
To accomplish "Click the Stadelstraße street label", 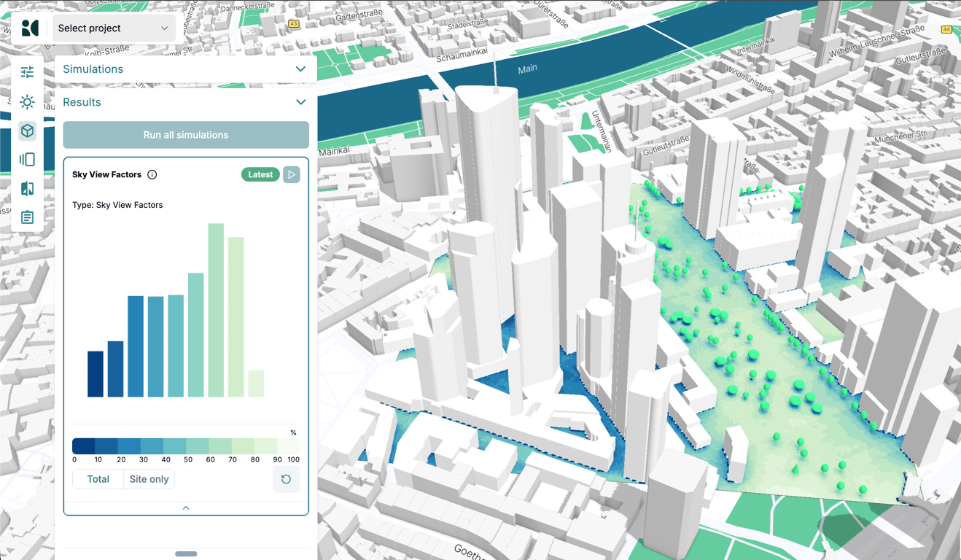I will click(470, 25).
